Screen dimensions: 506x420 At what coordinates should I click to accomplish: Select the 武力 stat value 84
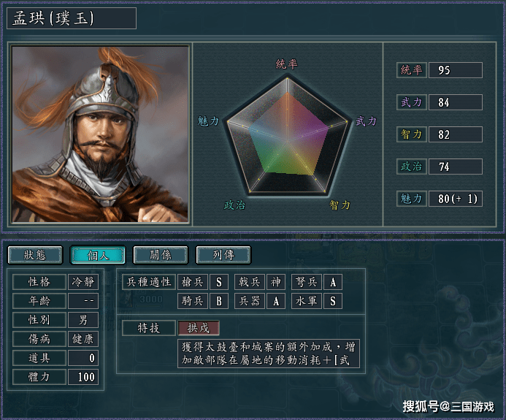pos(455,102)
